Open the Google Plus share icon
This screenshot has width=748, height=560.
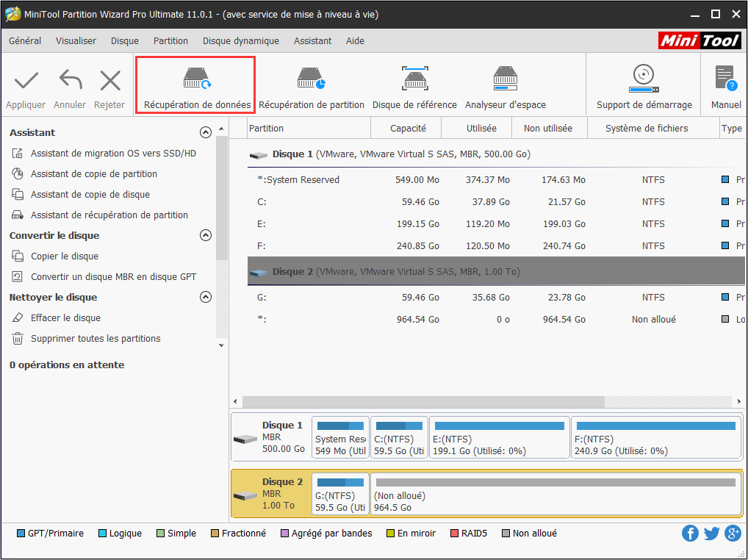(733, 534)
